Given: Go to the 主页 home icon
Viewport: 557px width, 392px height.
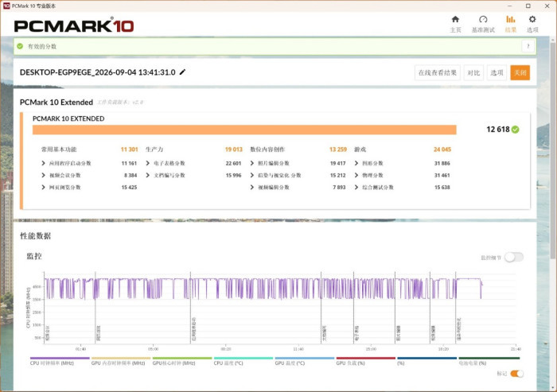Looking at the screenshot, I should pos(455,19).
